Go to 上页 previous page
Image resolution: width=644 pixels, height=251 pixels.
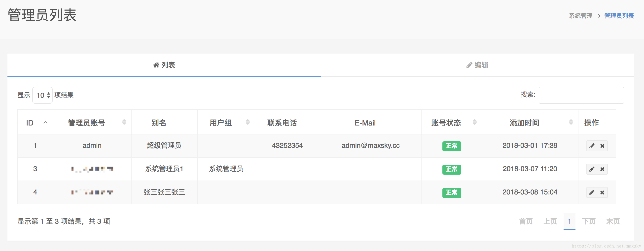tap(550, 221)
